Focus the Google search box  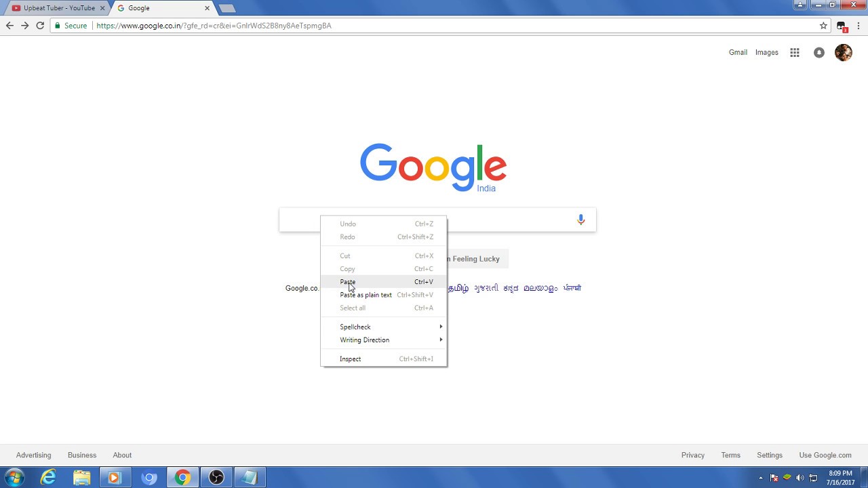[x=437, y=220]
